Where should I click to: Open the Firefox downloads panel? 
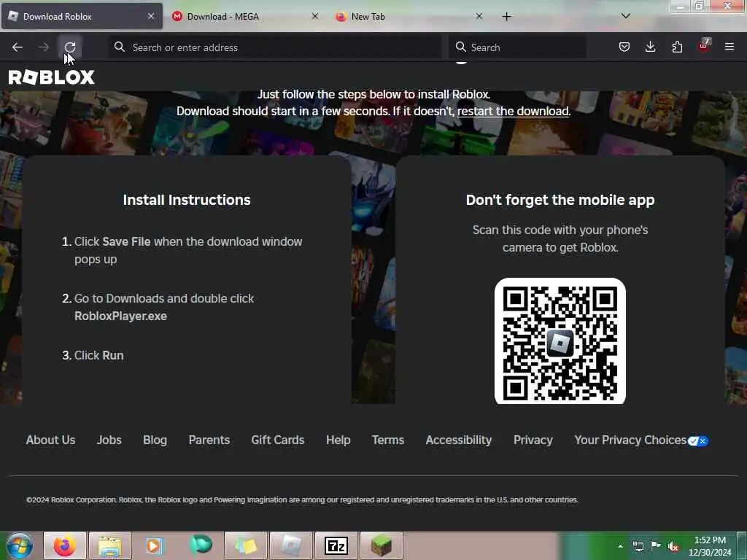650,47
